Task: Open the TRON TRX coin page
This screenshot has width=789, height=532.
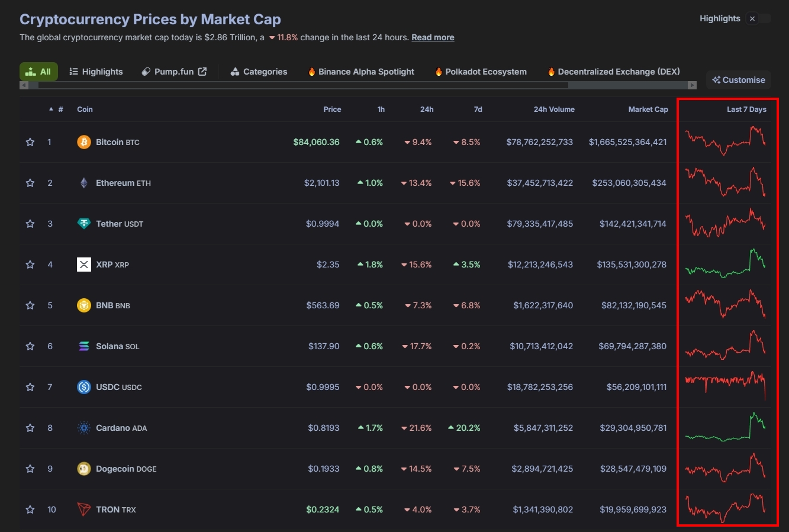Action: pos(116,510)
